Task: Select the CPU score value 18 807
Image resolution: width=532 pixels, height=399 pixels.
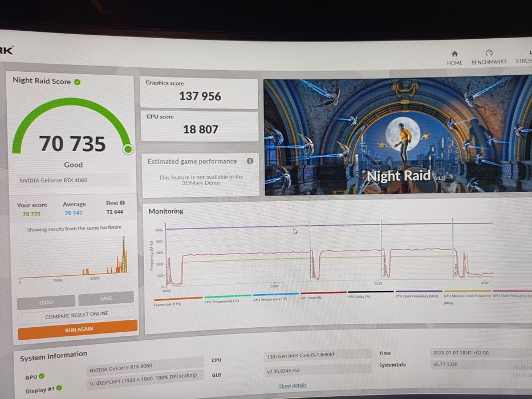Action: [x=201, y=129]
